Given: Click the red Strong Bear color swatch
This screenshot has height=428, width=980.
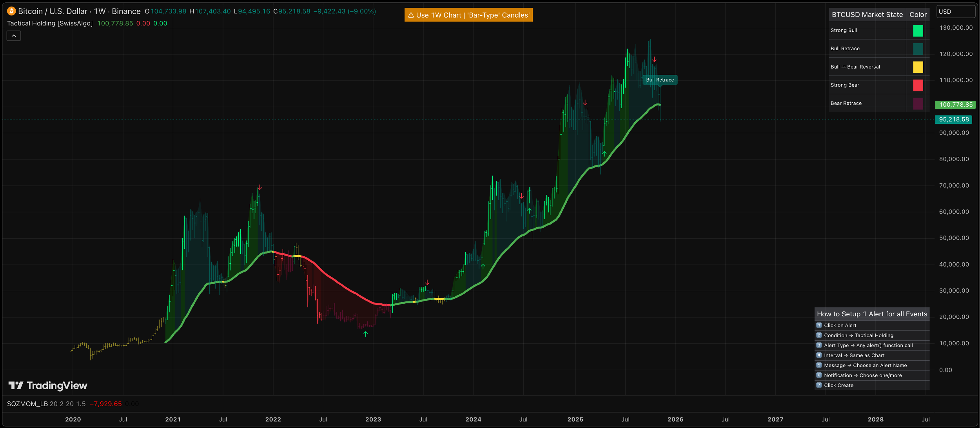Looking at the screenshot, I should [x=918, y=85].
